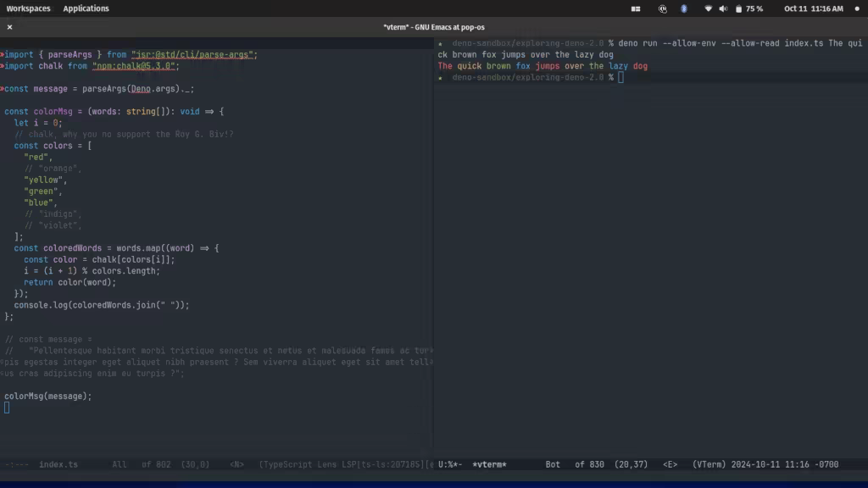Screen dimensions: 868x488
Task: Click the 'U:%*-' buffer status in vterm mode line
Action: coord(450,464)
